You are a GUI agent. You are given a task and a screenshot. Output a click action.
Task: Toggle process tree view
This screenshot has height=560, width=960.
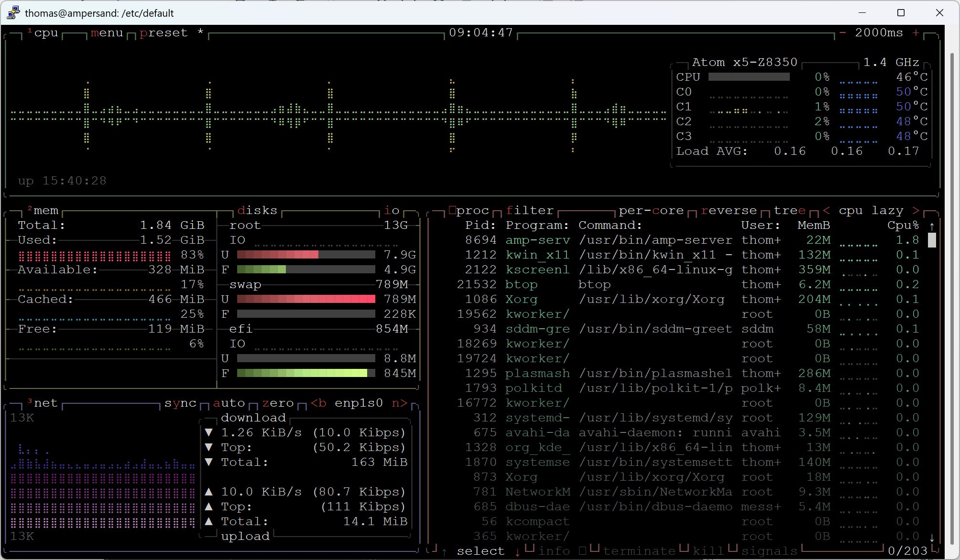click(x=789, y=211)
